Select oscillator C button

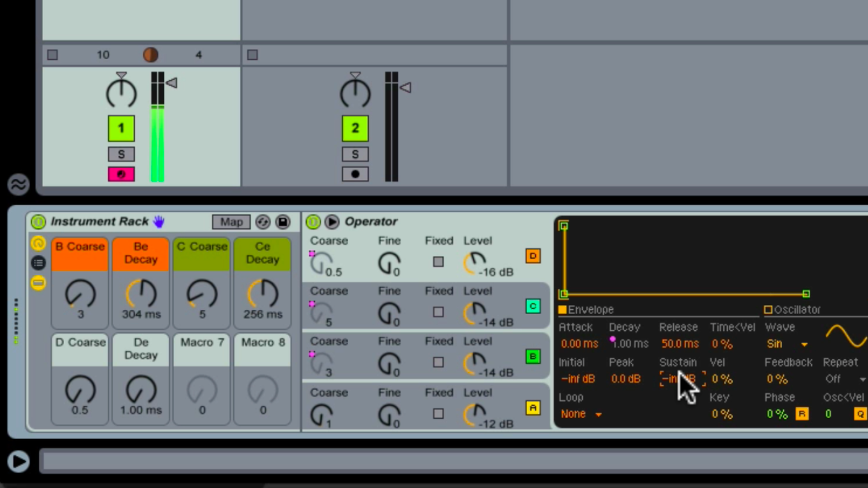pos(533,306)
